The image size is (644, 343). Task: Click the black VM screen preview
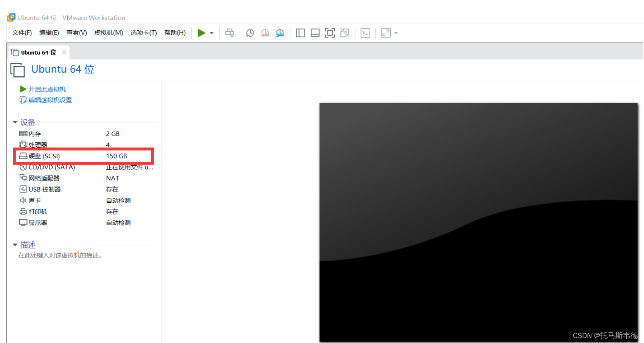click(x=478, y=222)
